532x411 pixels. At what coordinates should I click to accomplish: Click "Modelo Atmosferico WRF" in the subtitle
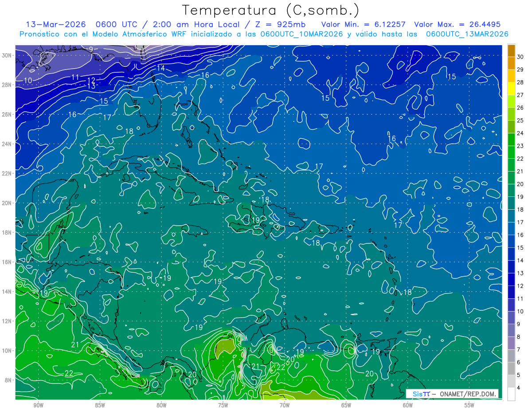[x=140, y=34]
